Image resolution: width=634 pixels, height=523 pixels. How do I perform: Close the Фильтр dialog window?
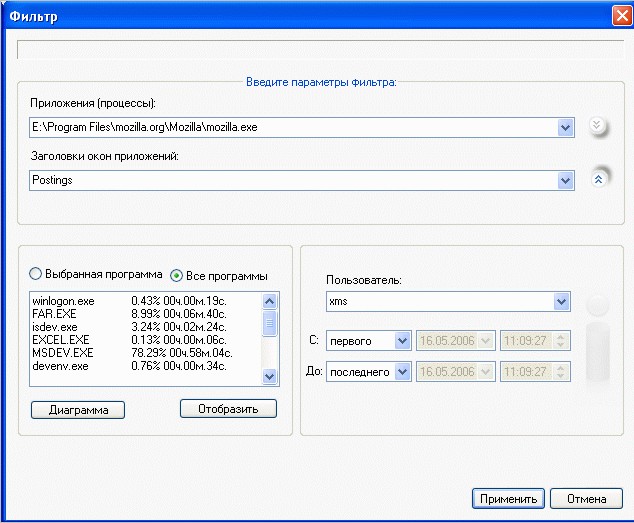pos(620,16)
